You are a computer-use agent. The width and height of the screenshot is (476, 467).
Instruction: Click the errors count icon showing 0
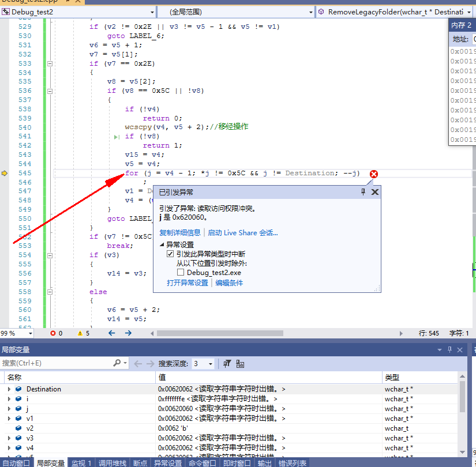53,333
